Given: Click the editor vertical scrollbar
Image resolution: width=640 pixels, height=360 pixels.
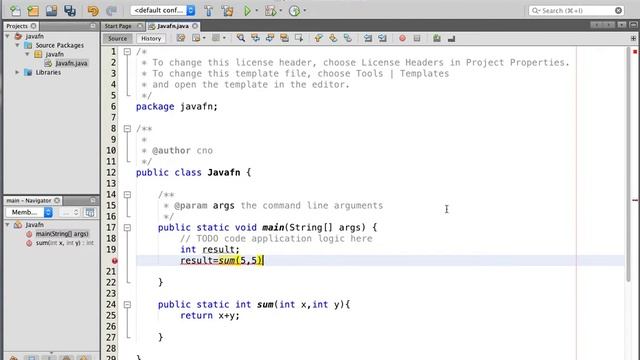Looking at the screenshot, I should [628, 163].
